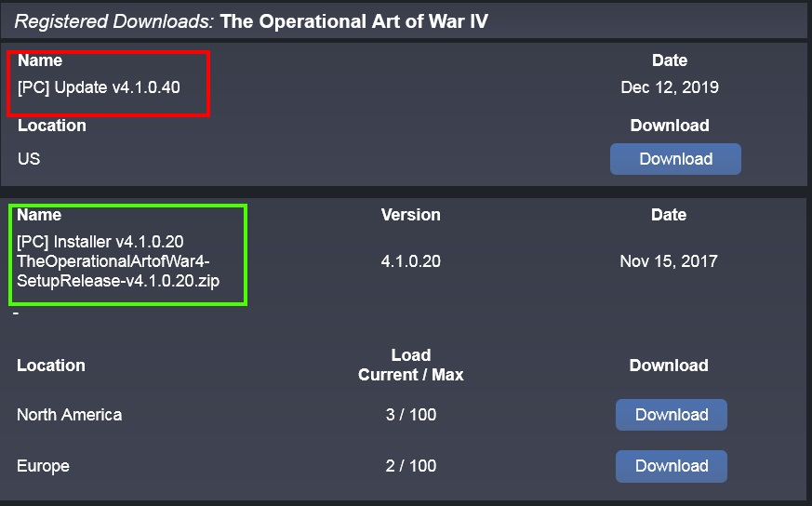Click the 4.1.0.20 version value
Image resolution: width=812 pixels, height=506 pixels.
tap(411, 261)
